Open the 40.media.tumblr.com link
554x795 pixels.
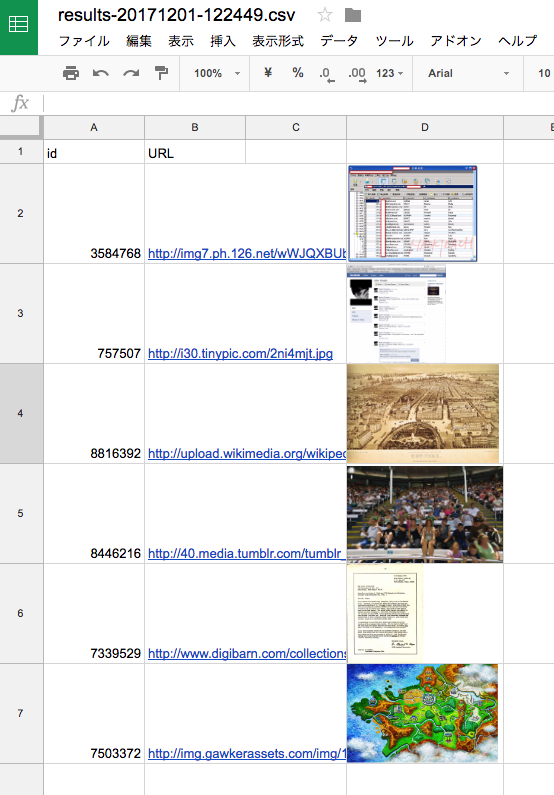247,553
